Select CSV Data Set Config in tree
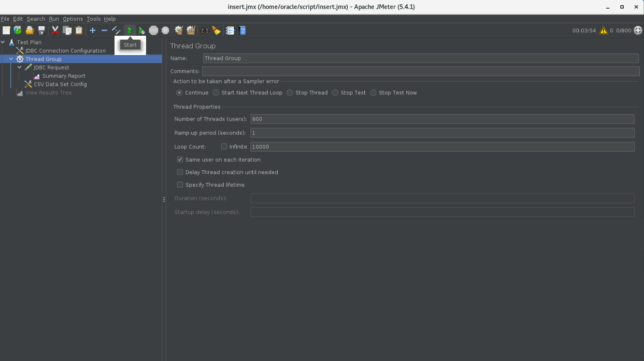 click(x=60, y=84)
